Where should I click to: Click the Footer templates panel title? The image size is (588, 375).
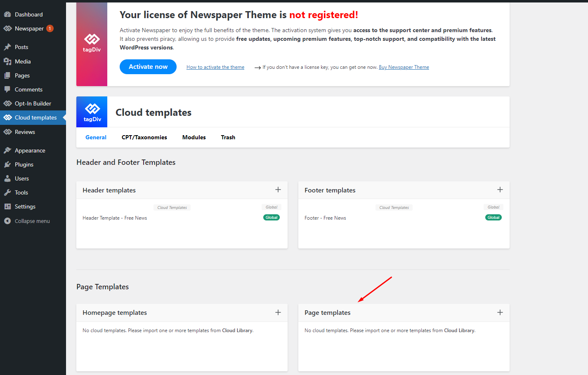pos(330,190)
